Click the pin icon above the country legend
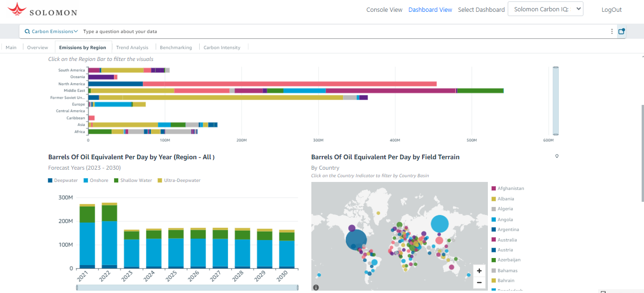This screenshot has width=644, height=293. coord(557,156)
